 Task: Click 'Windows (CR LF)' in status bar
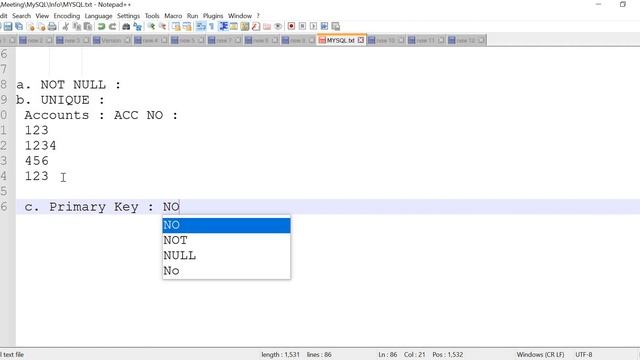point(540,355)
